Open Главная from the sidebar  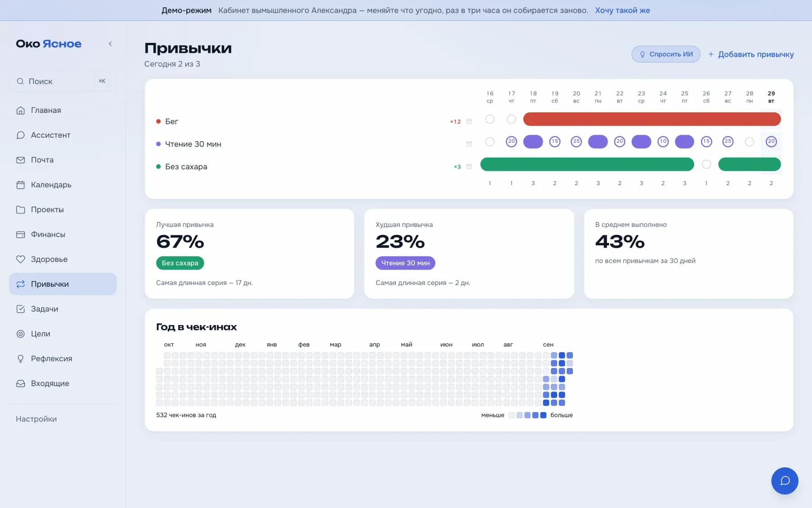click(x=63, y=110)
